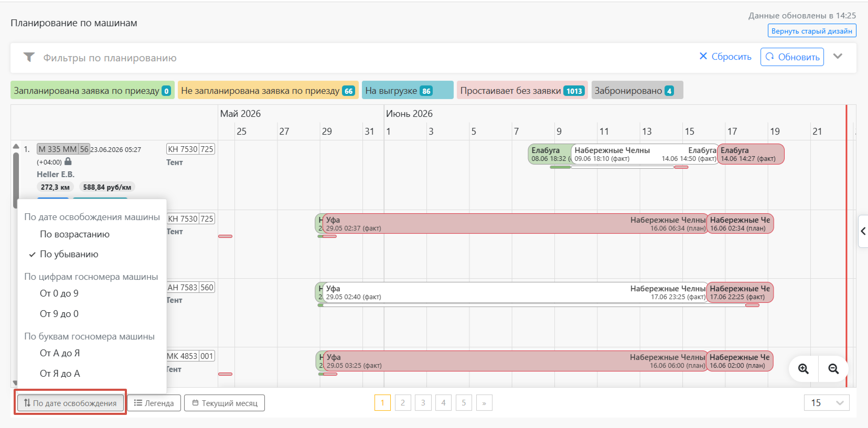Click the up triangle above the vehicle list
This screenshot has height=428, width=868.
pos(16,146)
